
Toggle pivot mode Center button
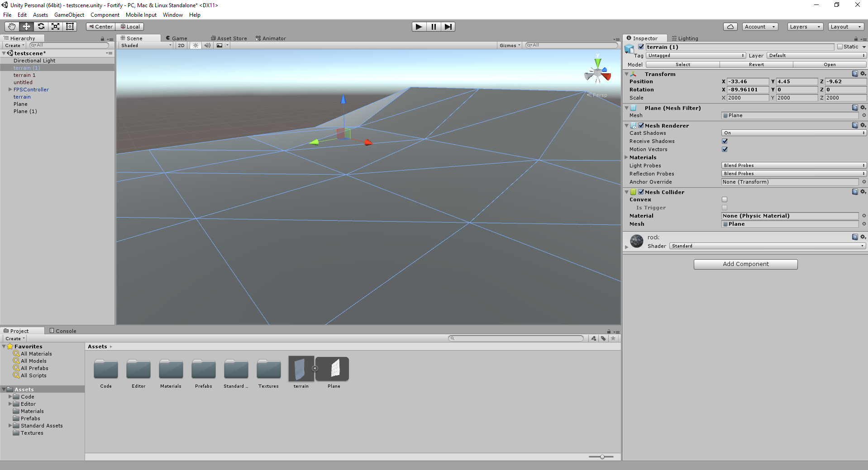[x=100, y=27]
